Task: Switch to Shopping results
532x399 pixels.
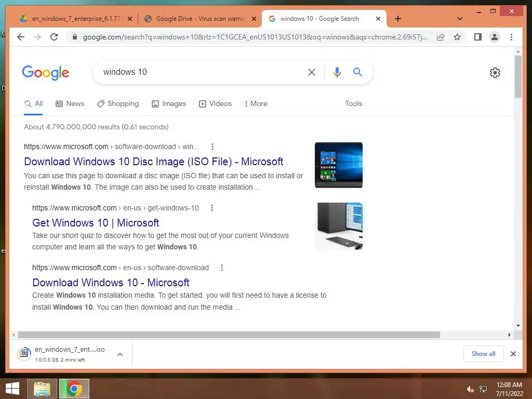Action: [x=118, y=103]
